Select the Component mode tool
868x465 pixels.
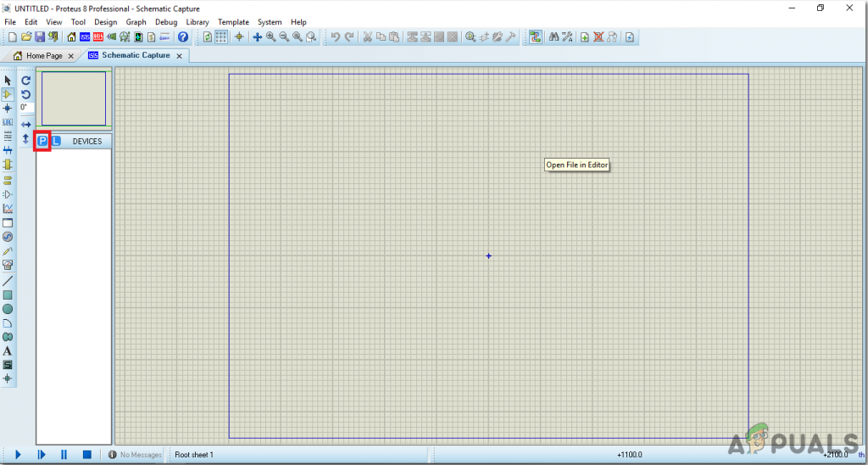(x=8, y=94)
